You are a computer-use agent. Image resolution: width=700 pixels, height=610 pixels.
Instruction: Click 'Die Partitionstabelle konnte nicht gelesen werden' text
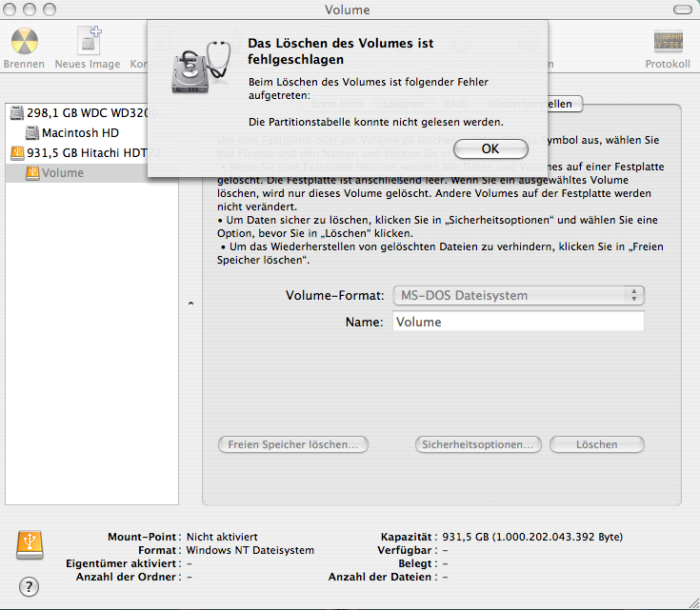click(376, 122)
